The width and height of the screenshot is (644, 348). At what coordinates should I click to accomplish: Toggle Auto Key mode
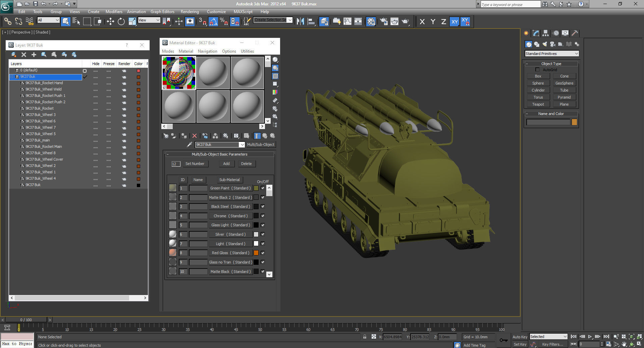tap(520, 337)
